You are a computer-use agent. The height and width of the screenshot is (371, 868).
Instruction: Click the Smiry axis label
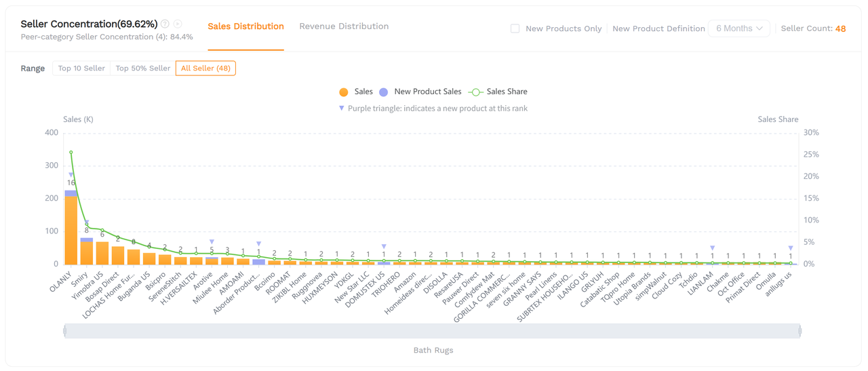pos(80,279)
